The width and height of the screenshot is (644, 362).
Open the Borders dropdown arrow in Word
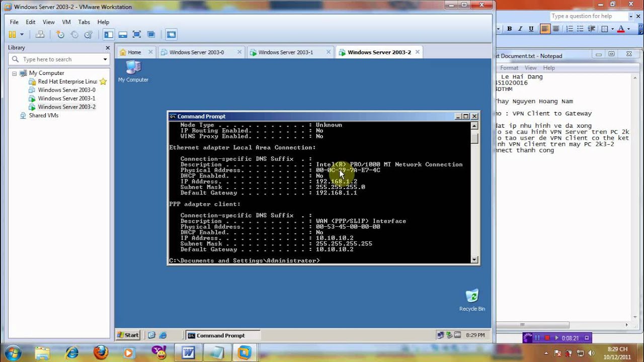coord(612,29)
